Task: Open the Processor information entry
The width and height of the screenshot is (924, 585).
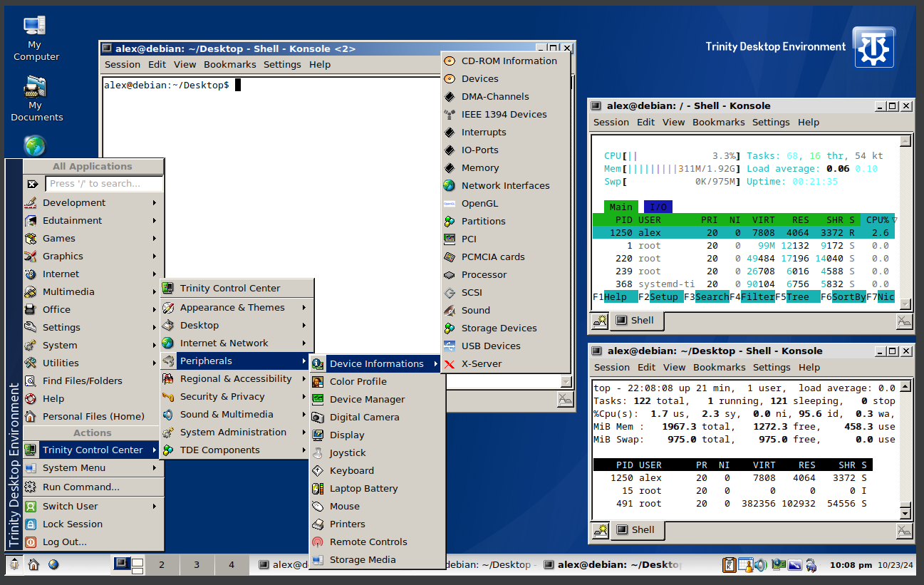Action: [484, 275]
